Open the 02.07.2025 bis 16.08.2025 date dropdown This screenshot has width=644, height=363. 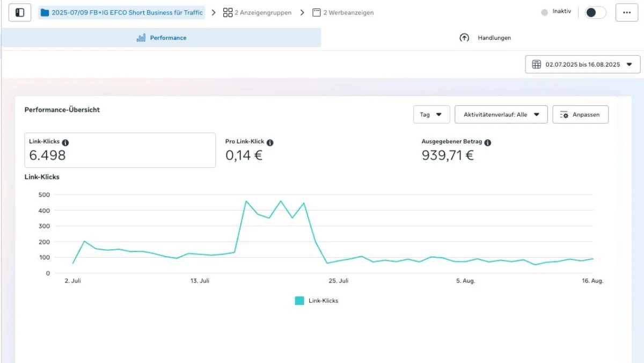pos(582,64)
